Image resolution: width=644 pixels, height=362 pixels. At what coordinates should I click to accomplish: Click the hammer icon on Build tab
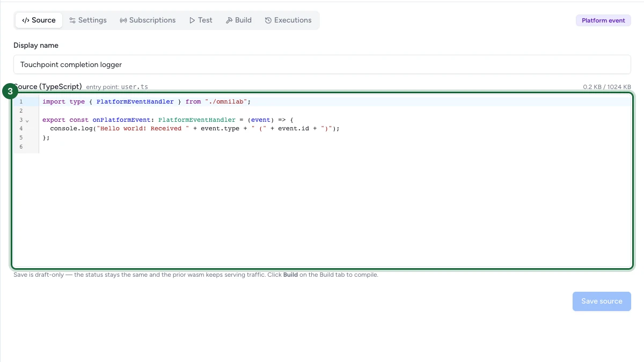[x=229, y=20]
